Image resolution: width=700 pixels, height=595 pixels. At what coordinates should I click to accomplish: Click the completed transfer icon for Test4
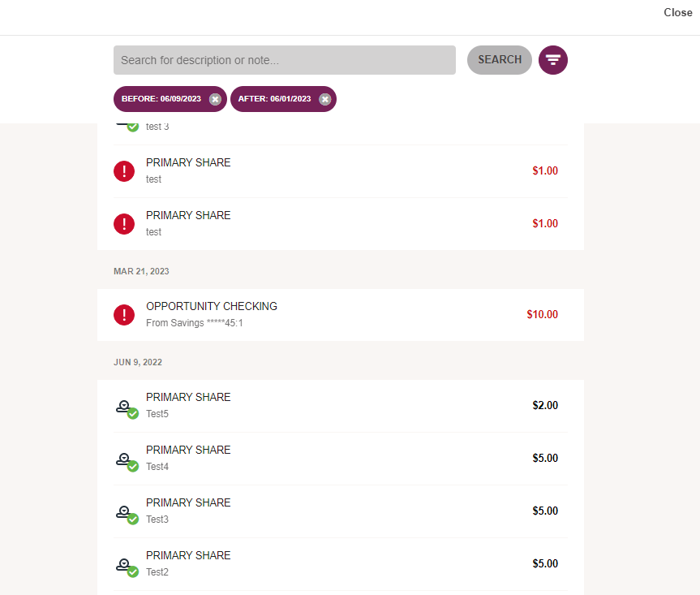tap(127, 462)
